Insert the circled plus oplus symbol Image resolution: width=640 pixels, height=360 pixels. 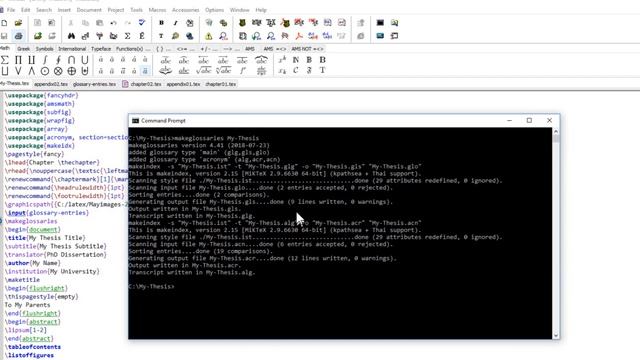(x=71, y=71)
